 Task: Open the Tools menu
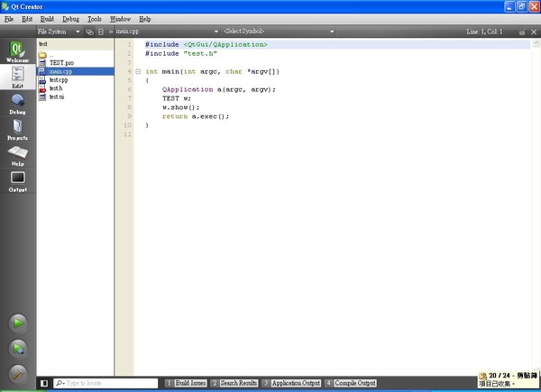tap(94, 18)
